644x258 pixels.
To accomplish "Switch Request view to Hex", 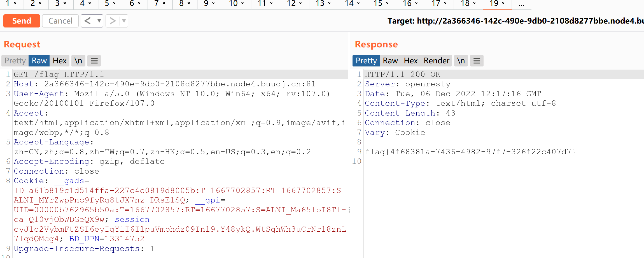I will pos(60,61).
